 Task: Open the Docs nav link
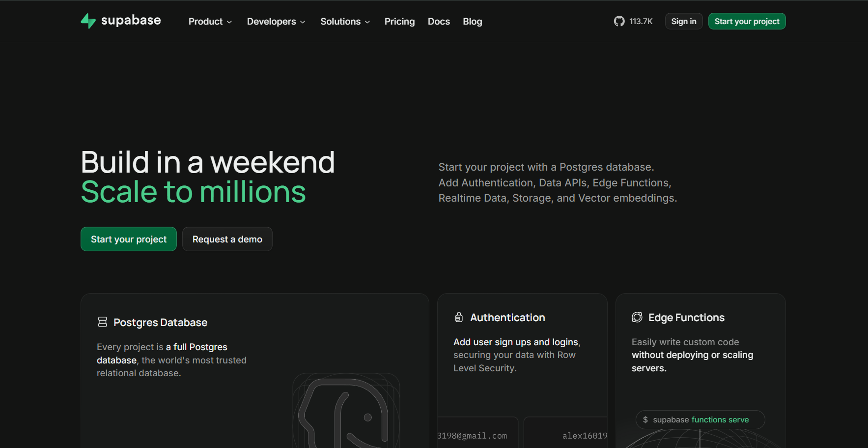coord(439,22)
